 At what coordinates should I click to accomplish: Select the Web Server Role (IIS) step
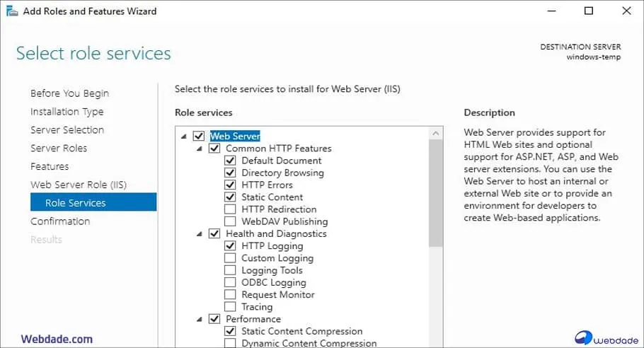79,185
